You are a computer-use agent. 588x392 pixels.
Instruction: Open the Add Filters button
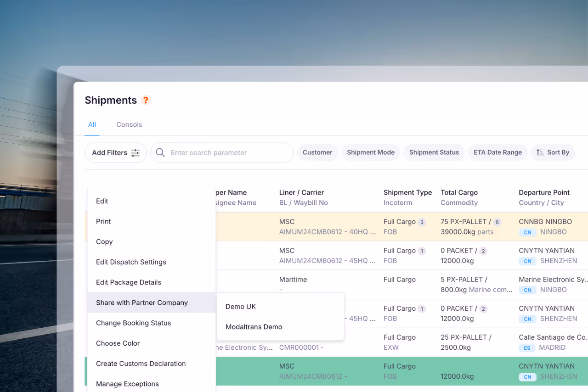click(116, 152)
